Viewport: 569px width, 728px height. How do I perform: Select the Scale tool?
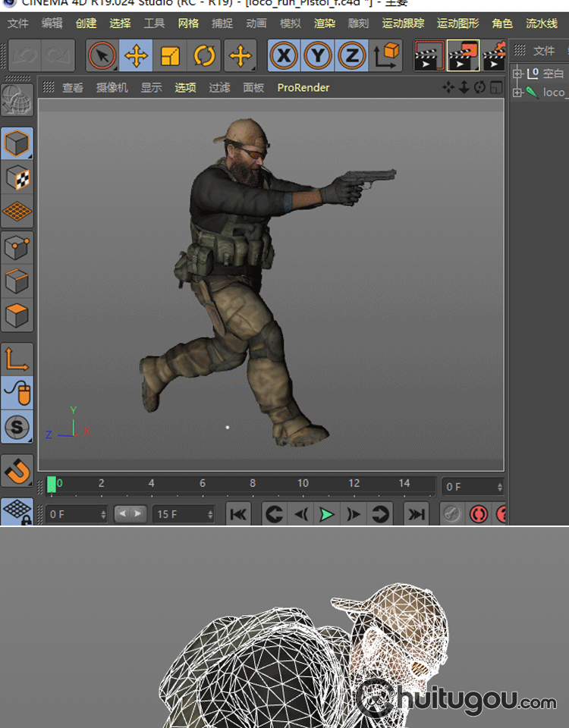pos(171,55)
